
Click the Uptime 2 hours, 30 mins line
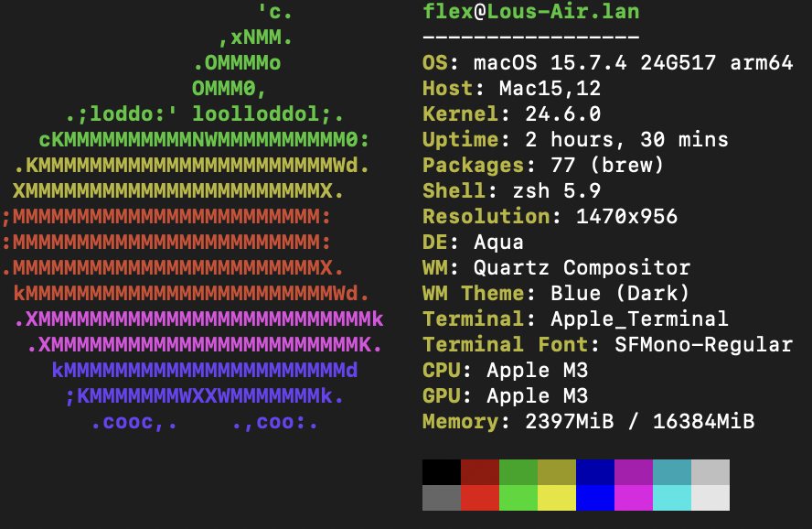(x=575, y=140)
